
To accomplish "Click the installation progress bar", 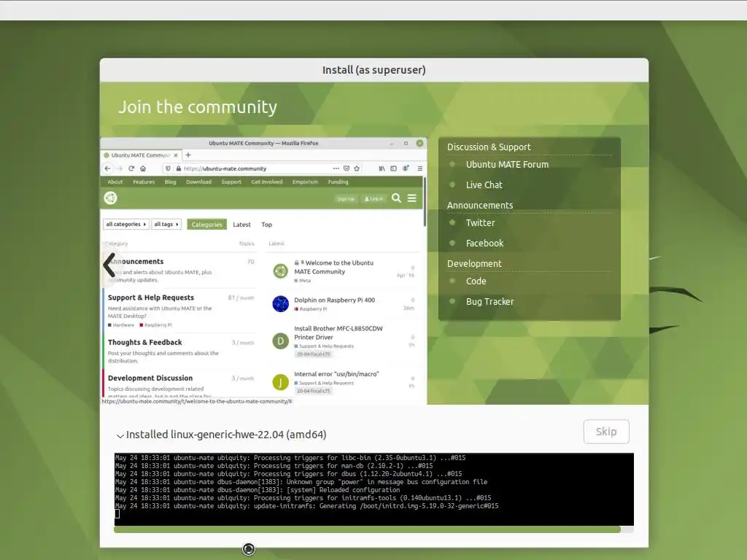I will point(374,529).
